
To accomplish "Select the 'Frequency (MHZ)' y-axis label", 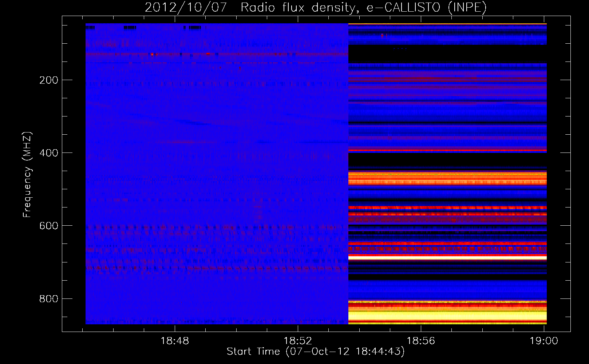I will coord(27,174).
